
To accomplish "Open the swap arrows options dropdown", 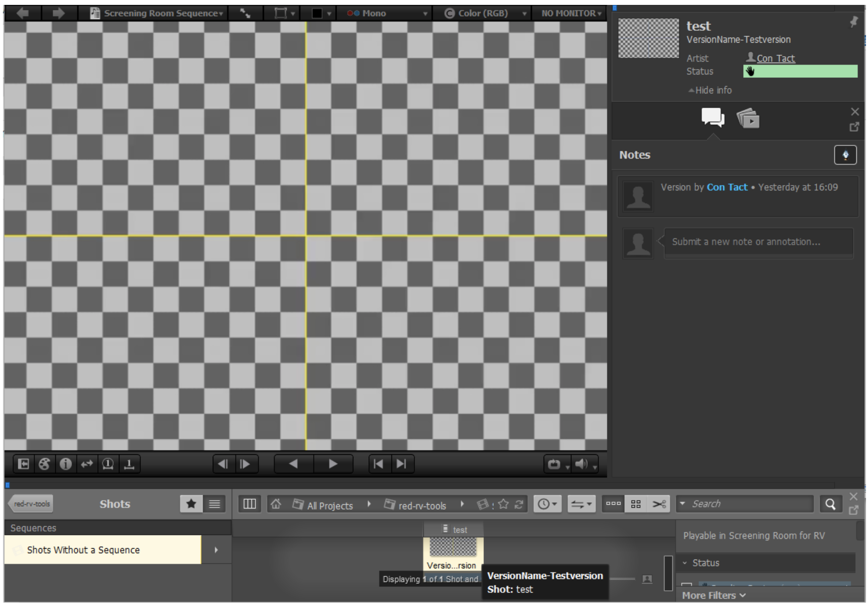I will click(581, 504).
